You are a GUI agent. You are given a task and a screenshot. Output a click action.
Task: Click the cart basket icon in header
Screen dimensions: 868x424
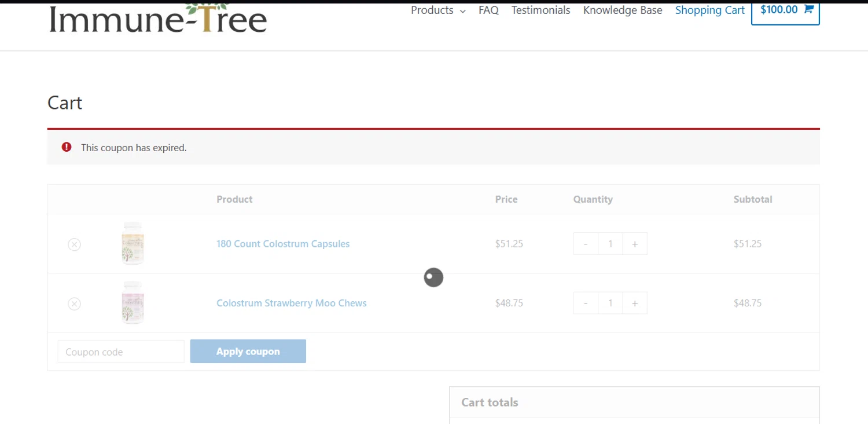808,9
